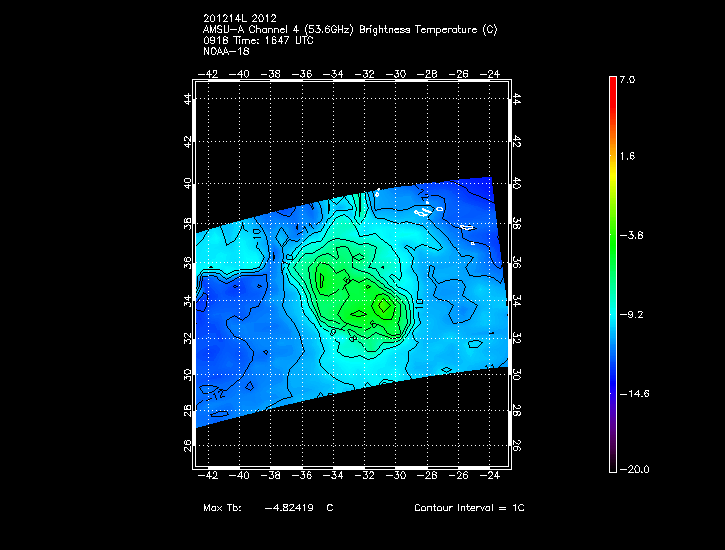Click the storm ID title 201214L 2012

point(240,18)
